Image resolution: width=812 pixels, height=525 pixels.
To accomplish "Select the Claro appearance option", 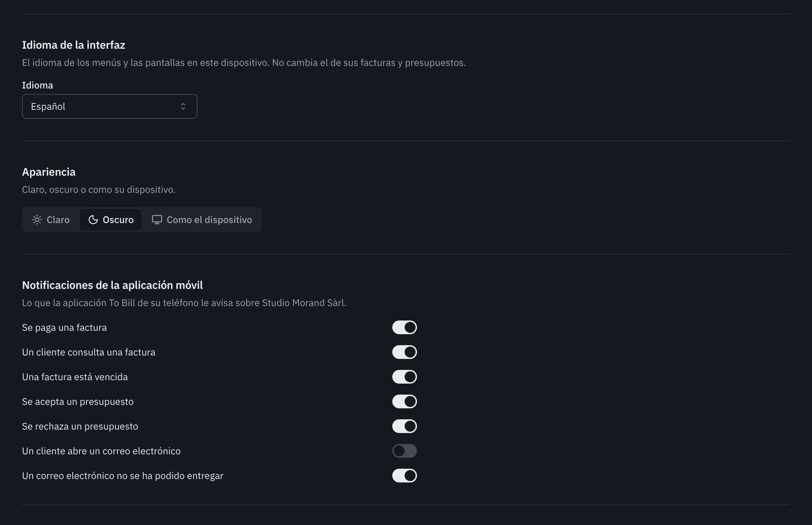I will coord(51,220).
